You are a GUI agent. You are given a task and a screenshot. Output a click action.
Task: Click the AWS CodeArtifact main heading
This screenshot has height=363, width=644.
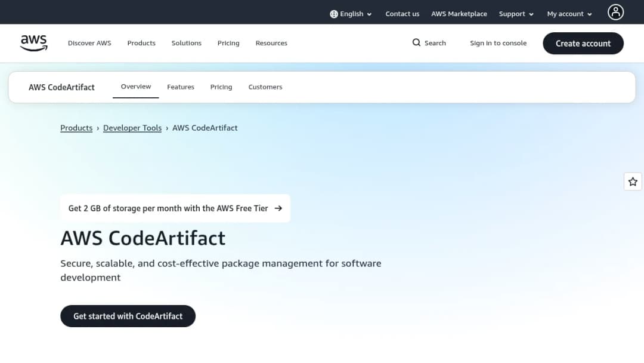tap(143, 238)
